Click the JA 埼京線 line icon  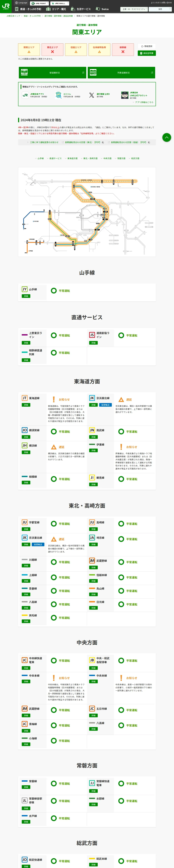(92, 537)
